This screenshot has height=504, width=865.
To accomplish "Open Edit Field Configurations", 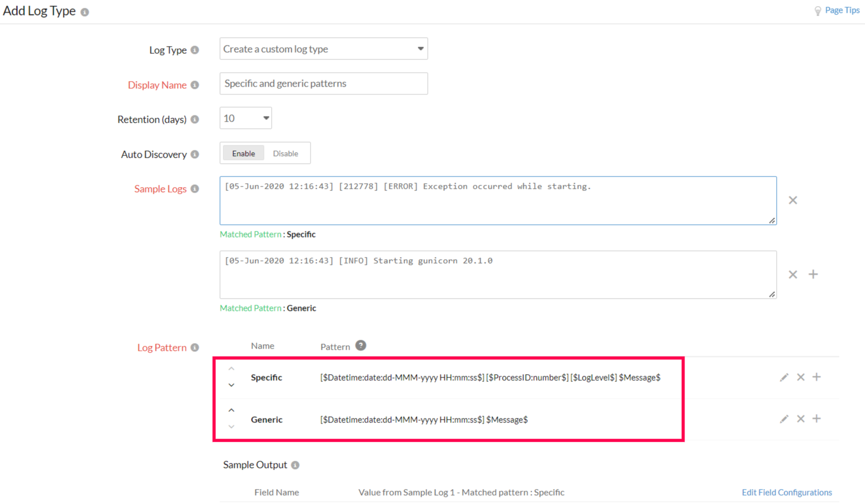I will (x=787, y=492).
